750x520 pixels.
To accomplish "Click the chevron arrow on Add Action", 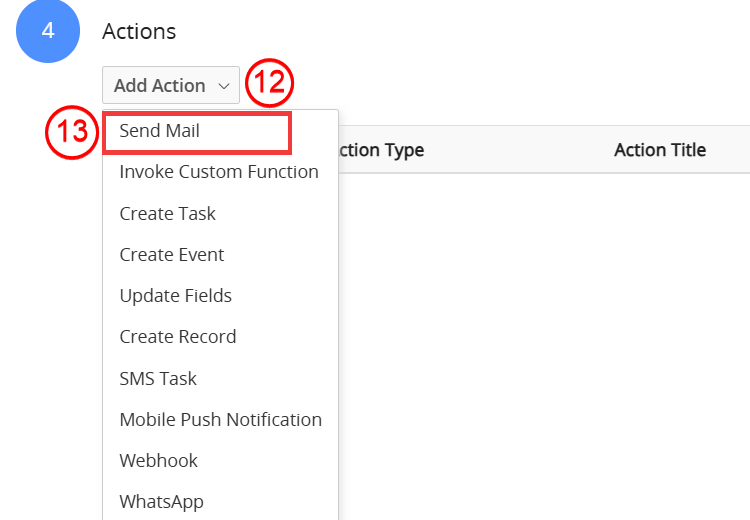I will pyautogui.click(x=223, y=86).
